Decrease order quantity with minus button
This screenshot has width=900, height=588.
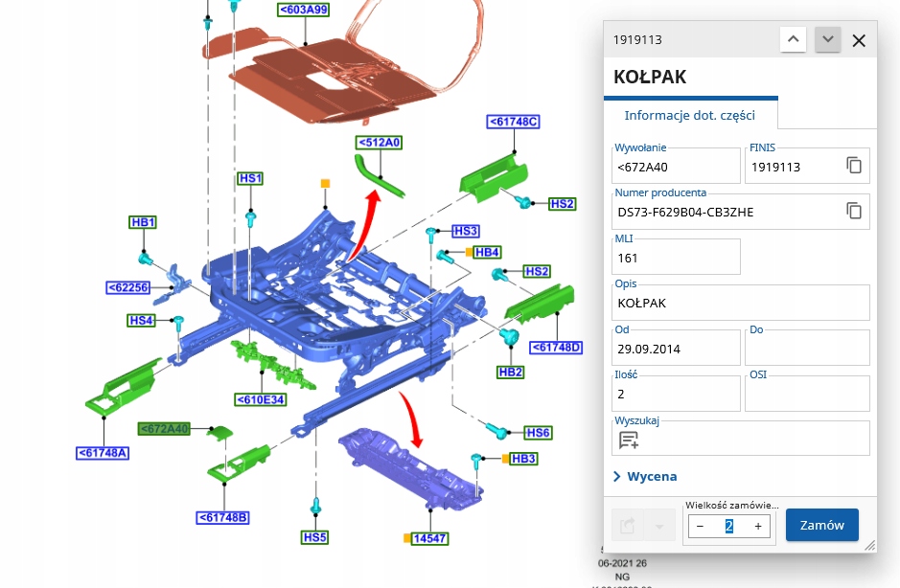pyautogui.click(x=700, y=526)
